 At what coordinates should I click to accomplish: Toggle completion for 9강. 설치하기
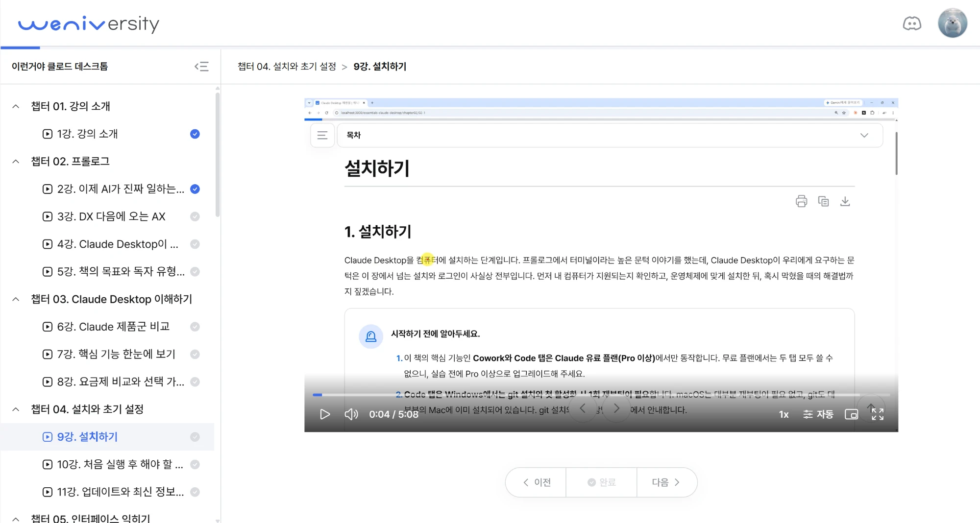pyautogui.click(x=195, y=437)
